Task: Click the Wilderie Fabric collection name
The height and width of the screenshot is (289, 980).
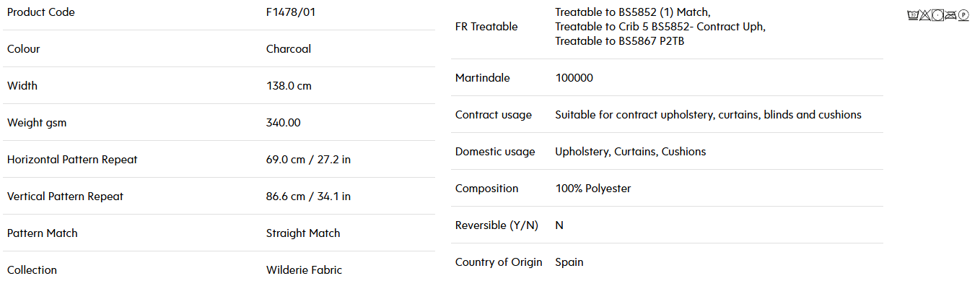Action: pyautogui.click(x=304, y=270)
